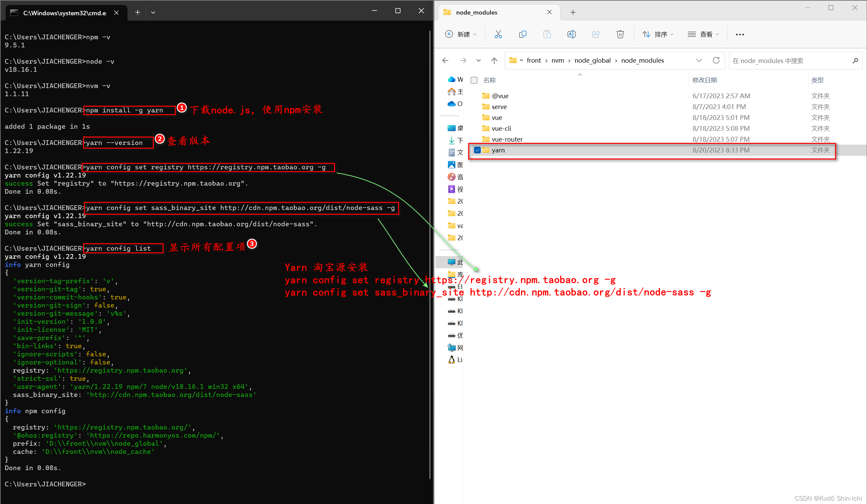
Task: Go up one folder level in Explorer
Action: 494,61
